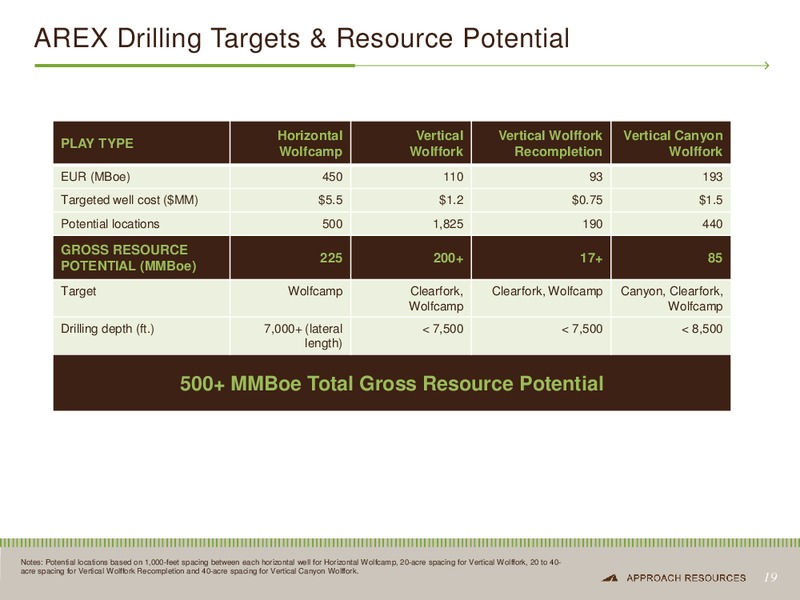Select 500 in the Potential locations row
This screenshot has width=800, height=600.
332,224
